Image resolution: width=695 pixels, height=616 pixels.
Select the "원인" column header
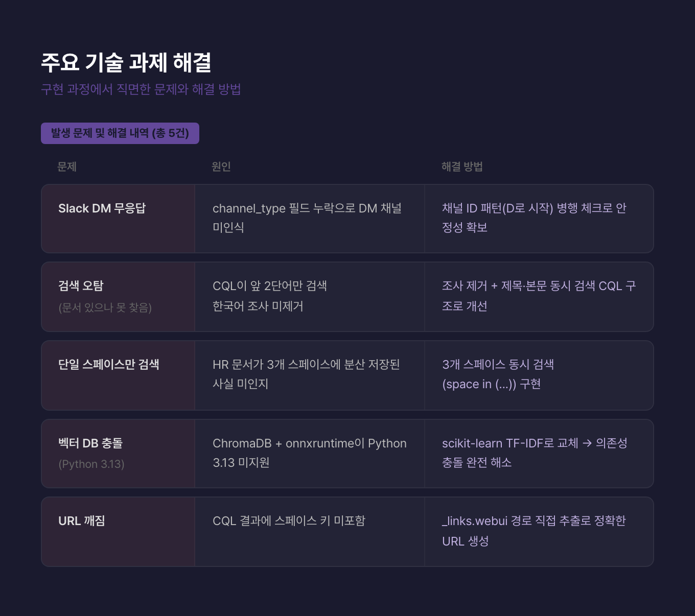point(221,167)
